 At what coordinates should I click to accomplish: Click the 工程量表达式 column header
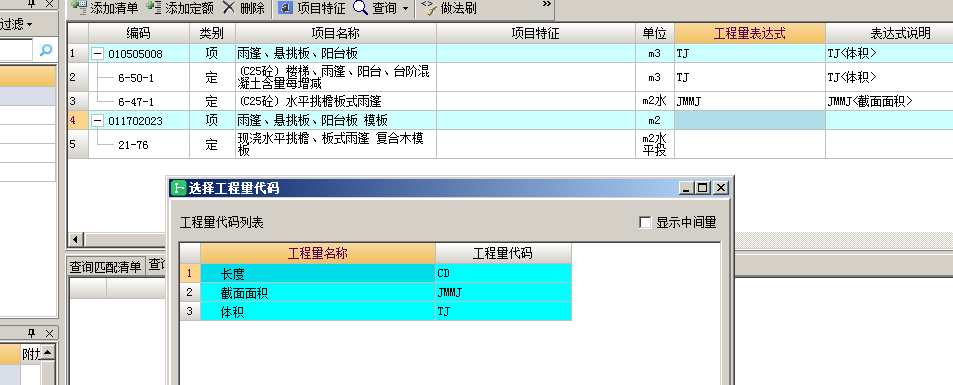coord(749,33)
